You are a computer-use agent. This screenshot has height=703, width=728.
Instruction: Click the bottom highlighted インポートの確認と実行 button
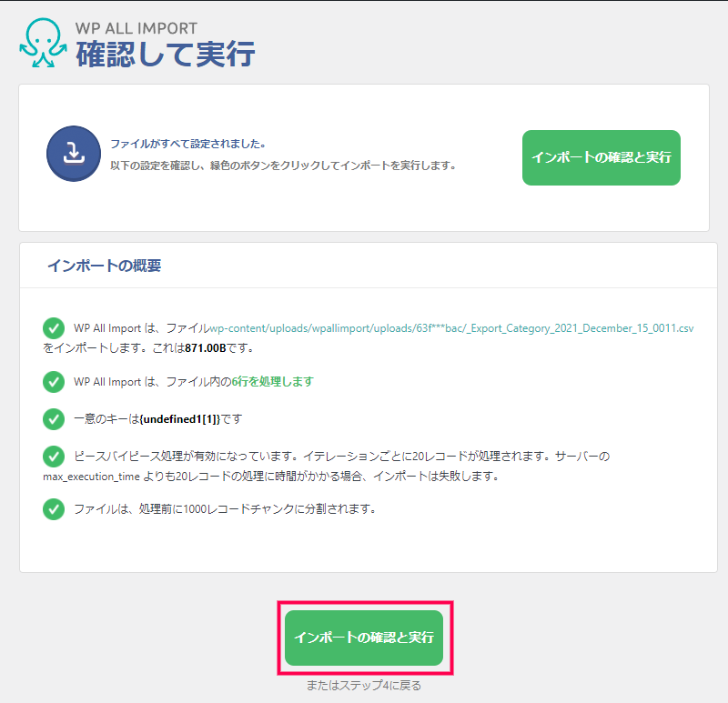[364, 638]
